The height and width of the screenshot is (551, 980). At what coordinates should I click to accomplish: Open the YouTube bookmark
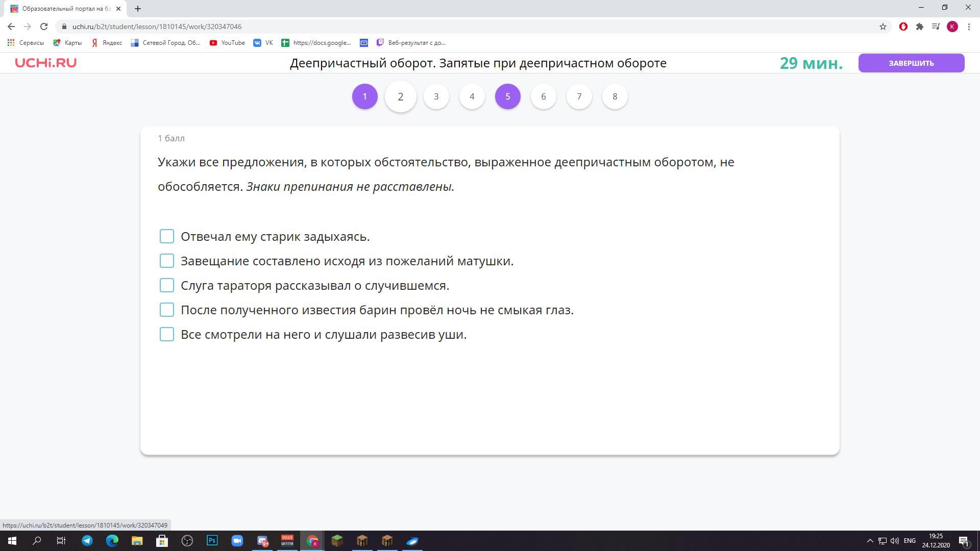point(227,43)
